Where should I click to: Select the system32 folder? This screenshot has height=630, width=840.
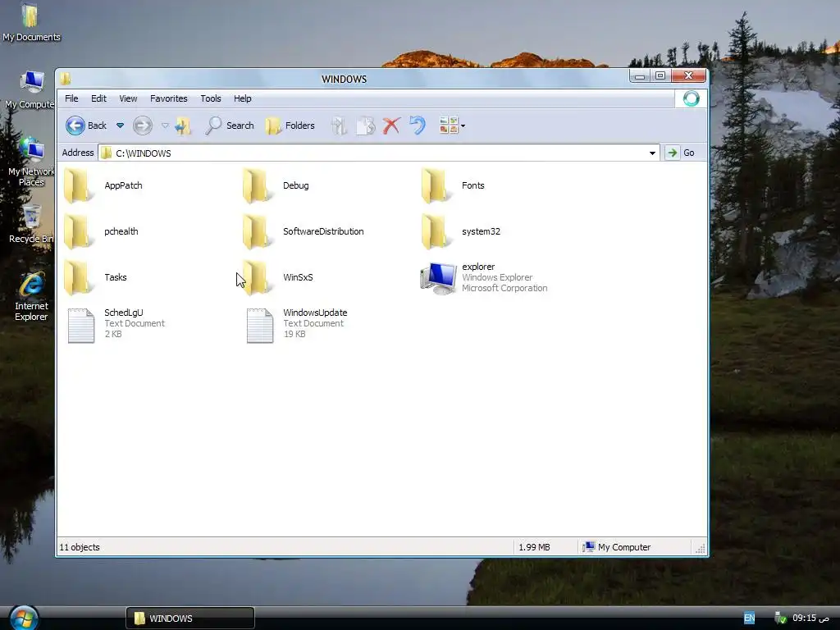tap(461, 231)
